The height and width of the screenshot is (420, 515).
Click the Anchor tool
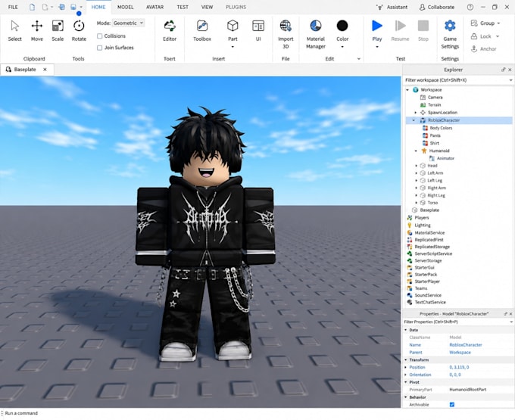483,49
